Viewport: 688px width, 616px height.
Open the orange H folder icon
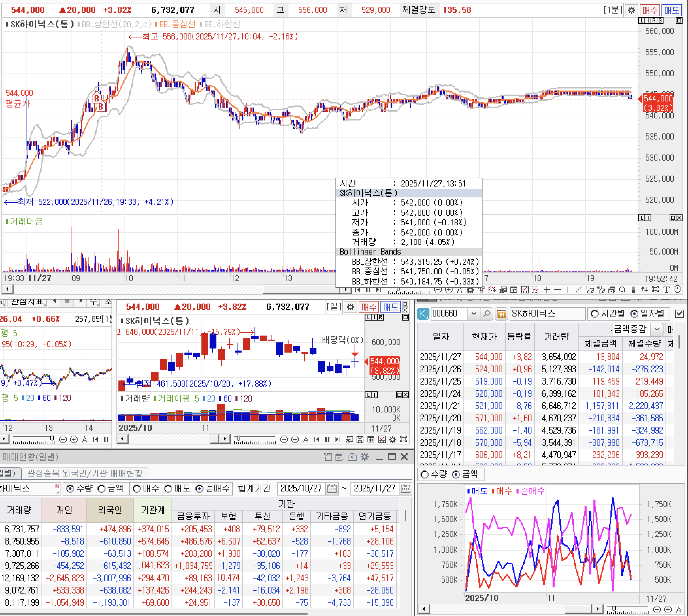[501, 314]
